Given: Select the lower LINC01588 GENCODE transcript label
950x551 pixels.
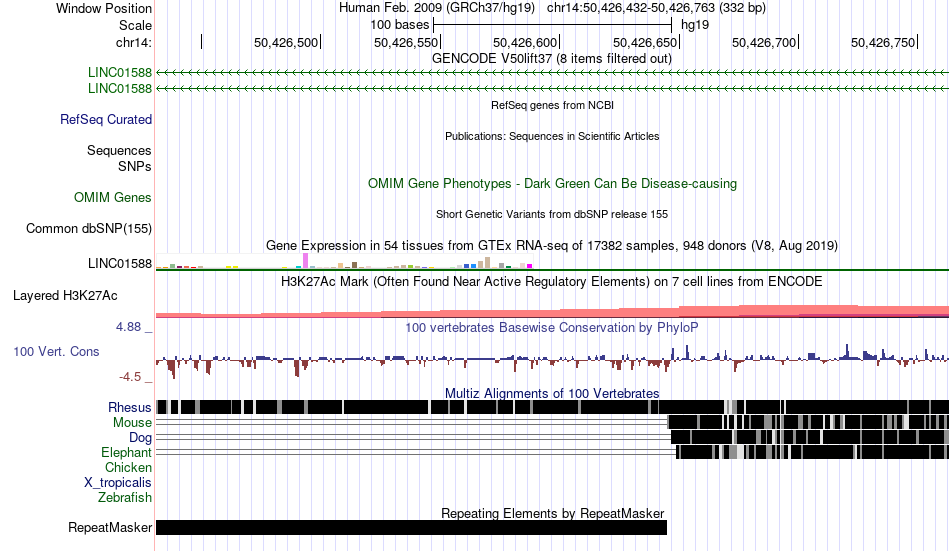Looking at the screenshot, I should point(119,88).
